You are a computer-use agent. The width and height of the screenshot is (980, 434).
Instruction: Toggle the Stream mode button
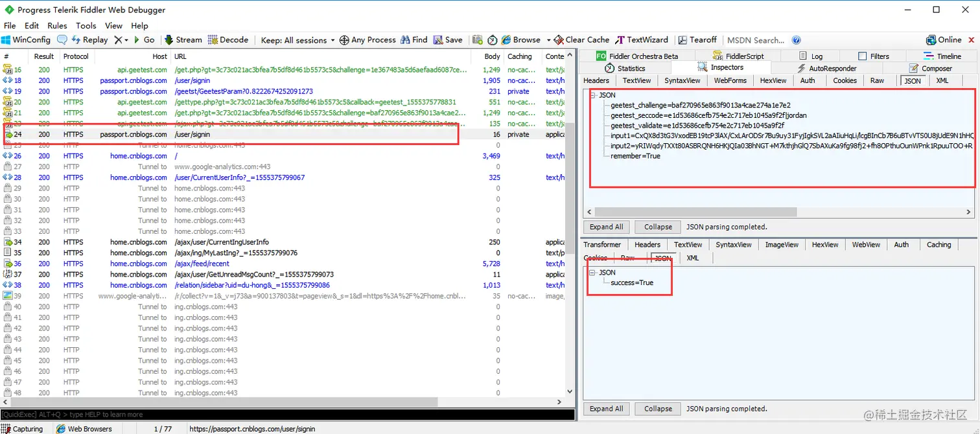coord(183,40)
